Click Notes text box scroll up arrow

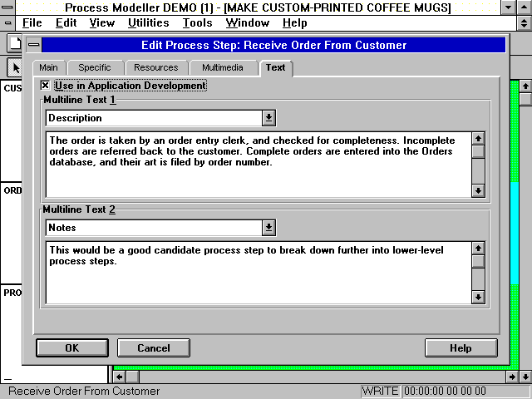pos(478,248)
